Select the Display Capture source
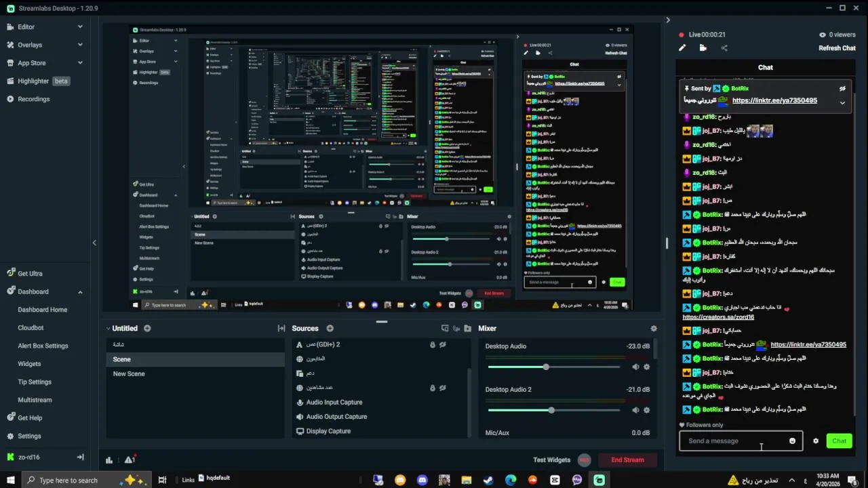 [328, 431]
